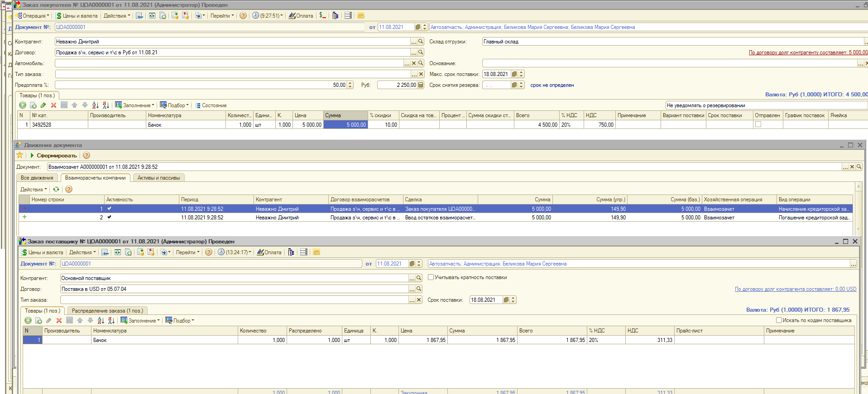Open document structure tree in customer order toolbar
868x394 pixels.
(336, 16)
